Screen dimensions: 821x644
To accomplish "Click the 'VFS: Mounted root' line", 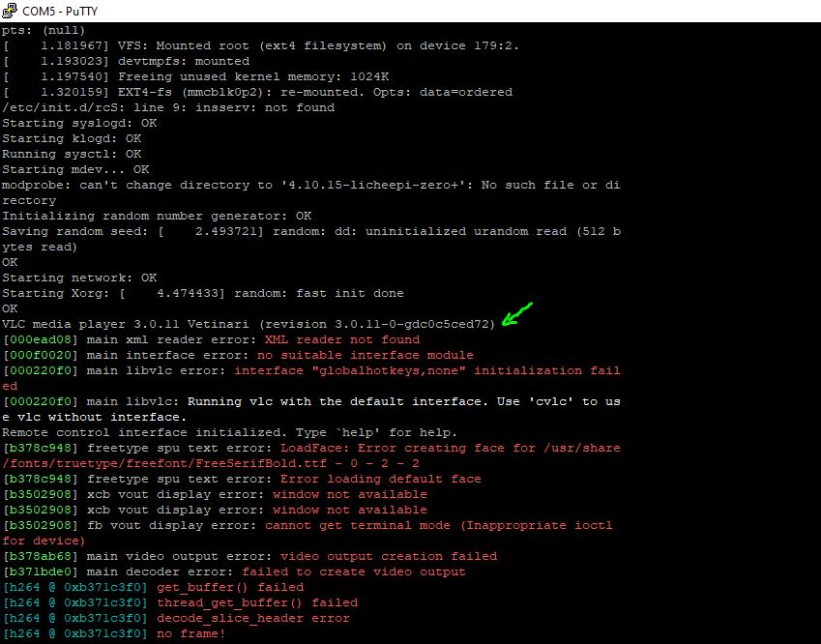I will tap(261, 46).
